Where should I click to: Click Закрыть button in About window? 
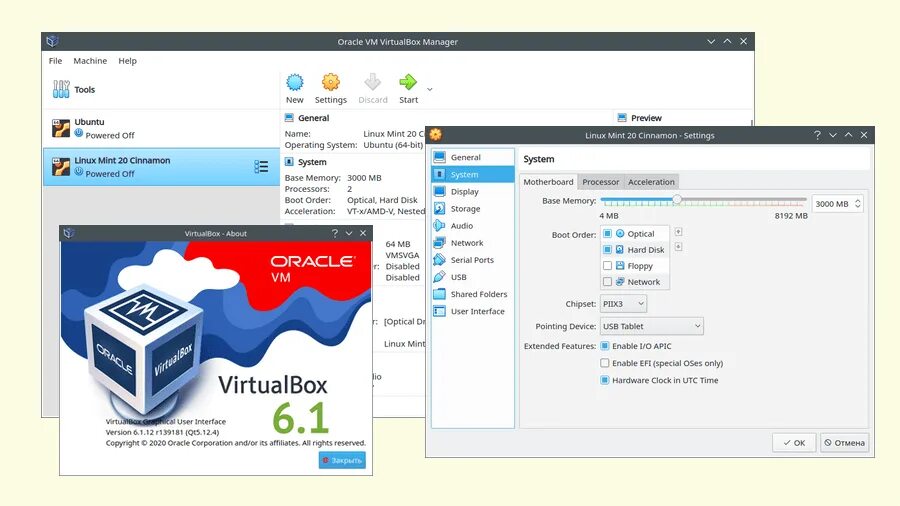coord(342,460)
